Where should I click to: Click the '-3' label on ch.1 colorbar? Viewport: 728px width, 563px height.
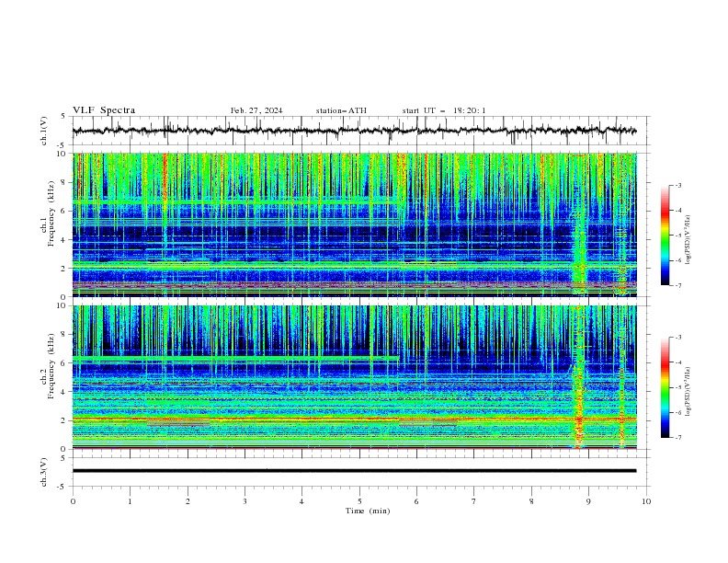(677, 185)
